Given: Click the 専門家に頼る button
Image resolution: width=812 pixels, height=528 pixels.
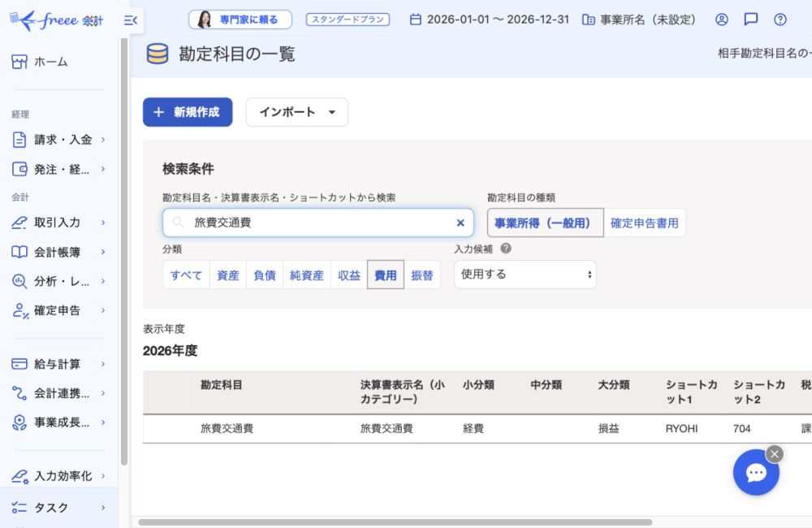Looking at the screenshot, I should click(x=240, y=19).
